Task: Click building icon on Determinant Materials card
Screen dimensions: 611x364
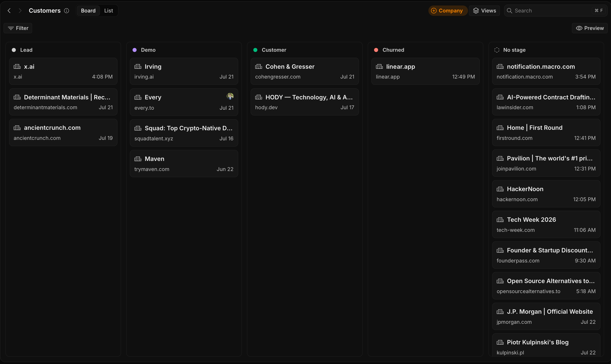Action: pyautogui.click(x=17, y=97)
